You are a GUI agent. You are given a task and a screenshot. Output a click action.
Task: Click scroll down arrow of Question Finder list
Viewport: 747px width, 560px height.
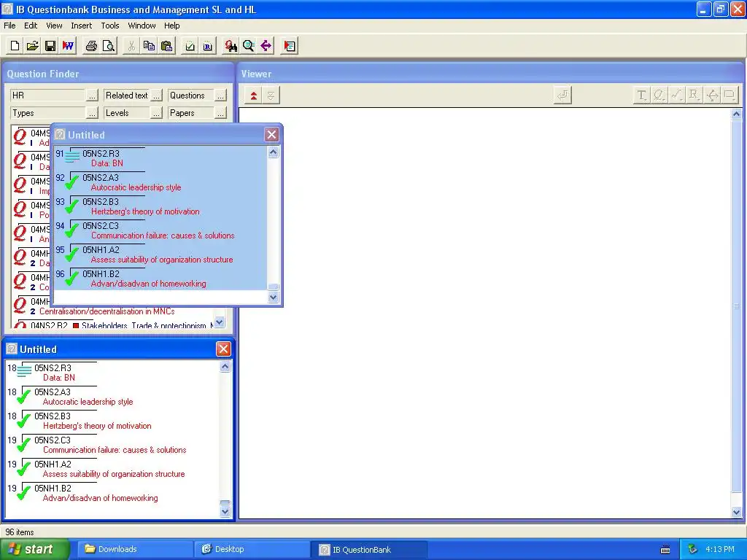pyautogui.click(x=219, y=322)
